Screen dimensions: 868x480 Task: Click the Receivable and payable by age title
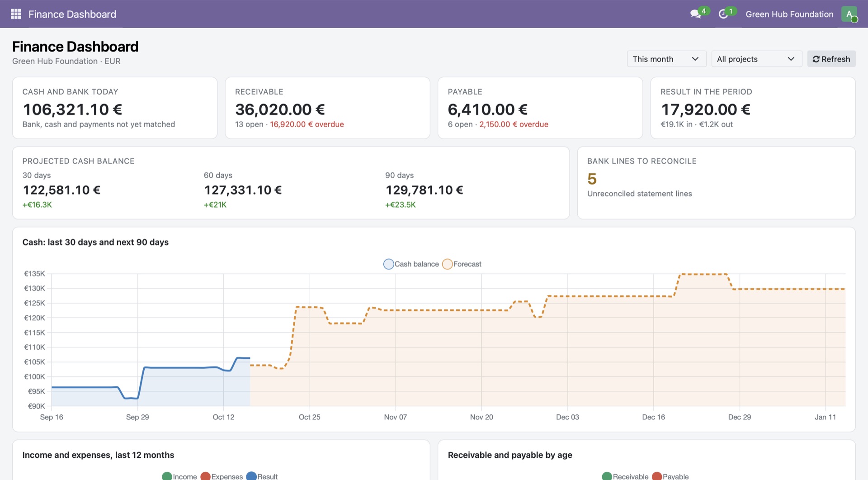click(510, 455)
